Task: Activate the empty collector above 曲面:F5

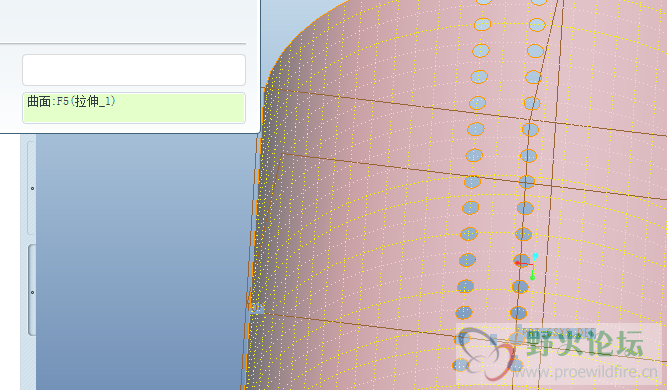Action: pyautogui.click(x=134, y=70)
